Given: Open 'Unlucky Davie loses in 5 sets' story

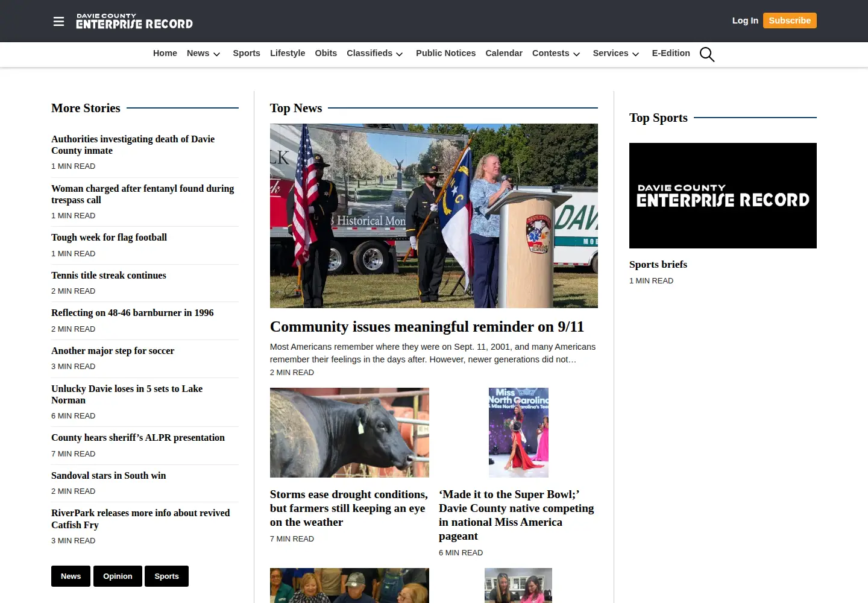Looking at the screenshot, I should point(127,394).
